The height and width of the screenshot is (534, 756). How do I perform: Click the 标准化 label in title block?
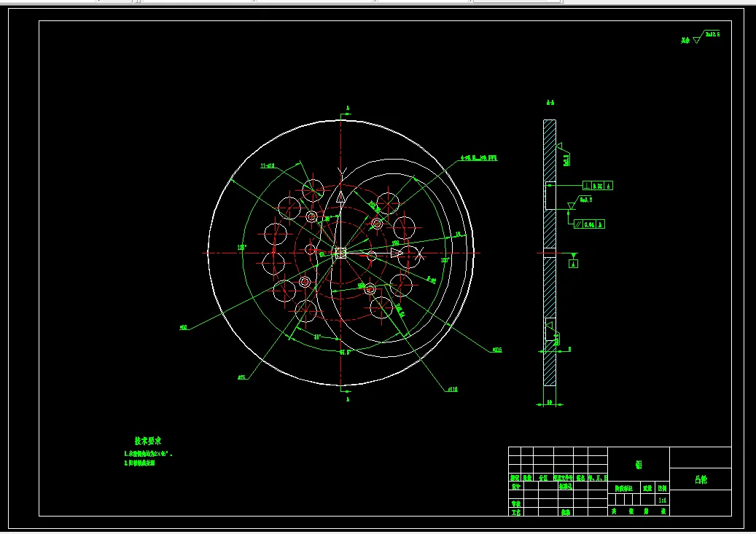coord(566,487)
